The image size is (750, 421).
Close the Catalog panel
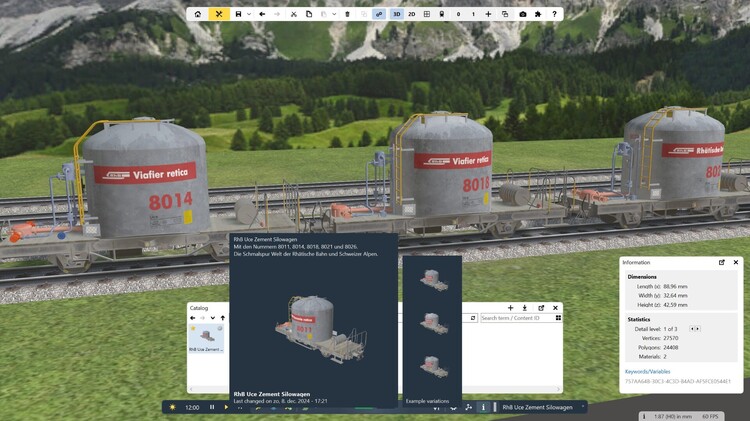(x=555, y=308)
